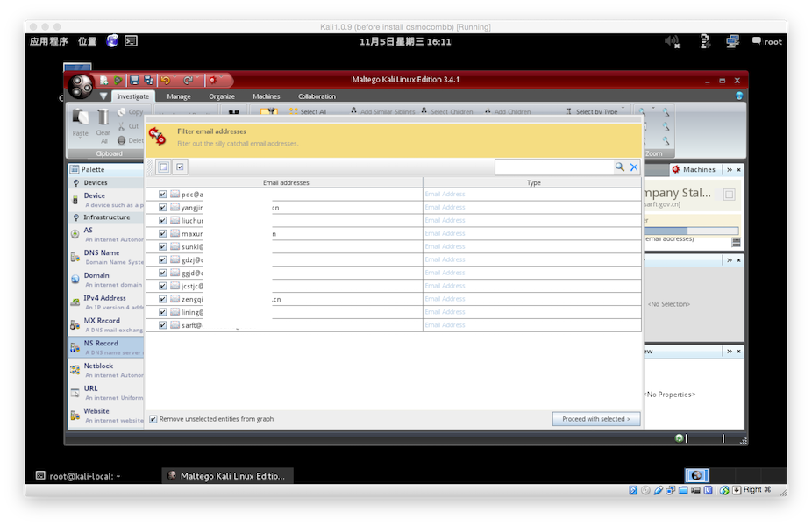Click the save icon in quick toolbar

tap(134, 80)
